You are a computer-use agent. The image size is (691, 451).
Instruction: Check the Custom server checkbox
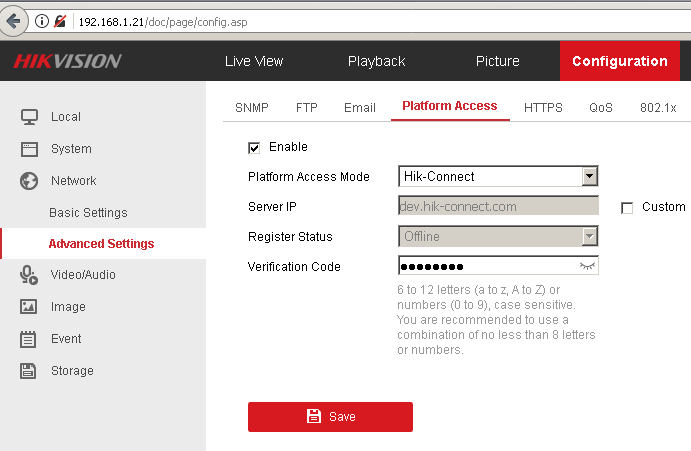coord(627,208)
